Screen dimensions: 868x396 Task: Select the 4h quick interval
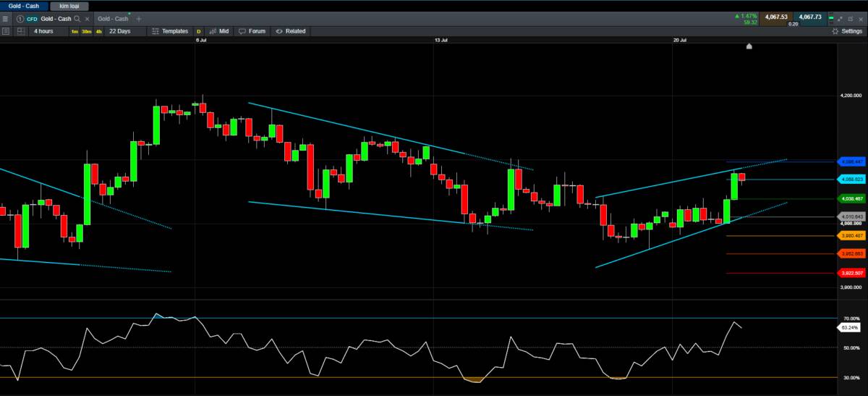[99, 31]
